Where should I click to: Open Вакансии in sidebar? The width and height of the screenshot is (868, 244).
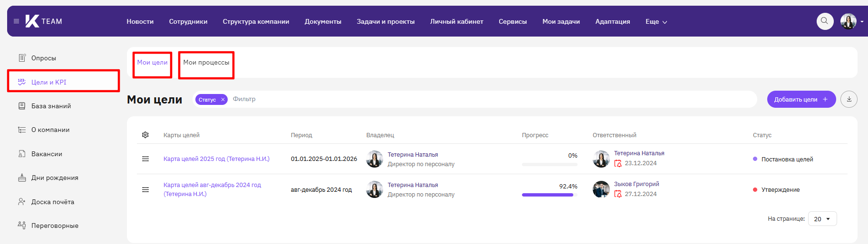47,154
